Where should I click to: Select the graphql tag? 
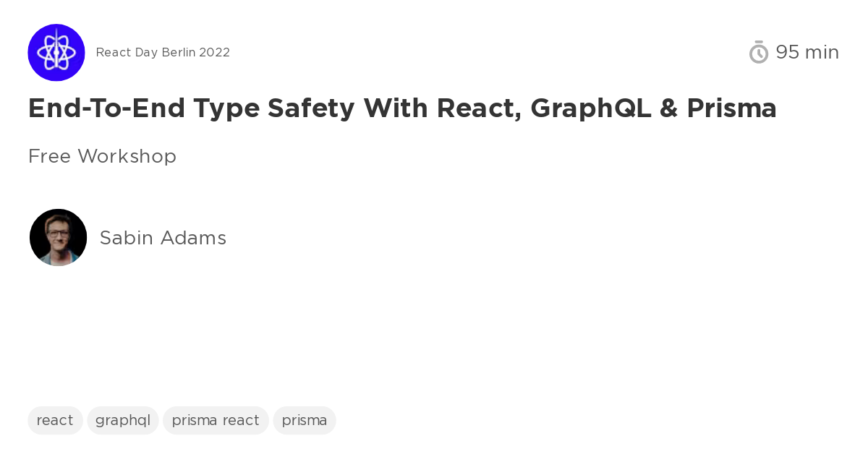[122, 420]
